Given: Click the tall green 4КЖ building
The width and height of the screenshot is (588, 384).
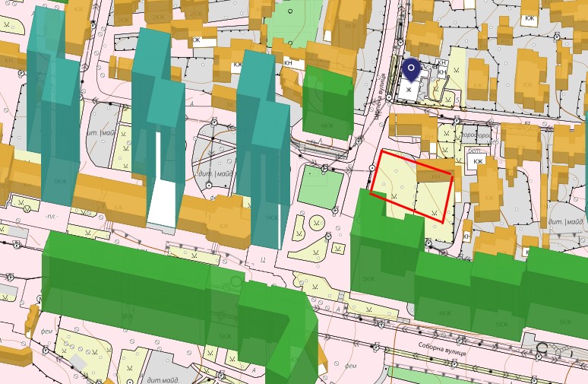Looking at the screenshot, I should [x=327, y=101].
